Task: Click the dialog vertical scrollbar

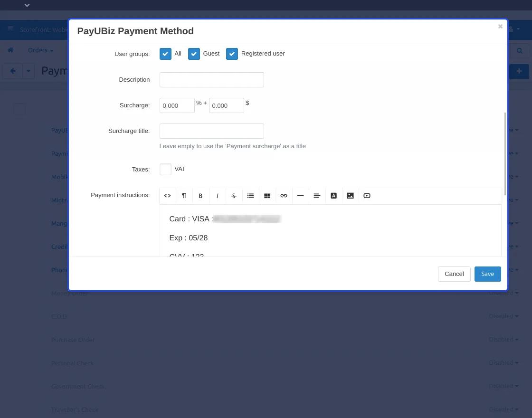Action: coord(505,154)
